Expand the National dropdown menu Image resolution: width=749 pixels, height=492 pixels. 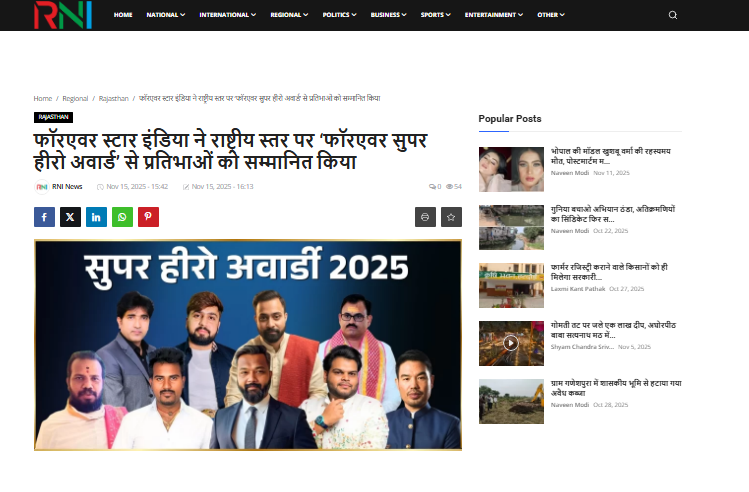click(166, 15)
